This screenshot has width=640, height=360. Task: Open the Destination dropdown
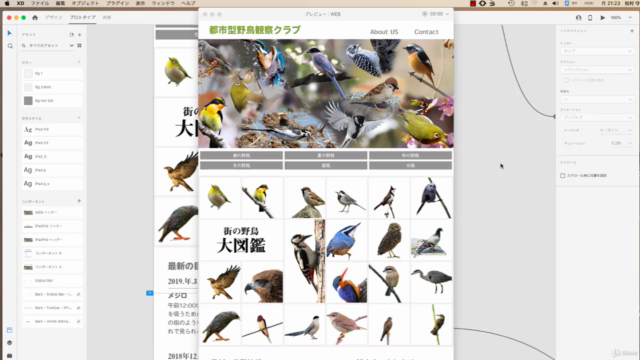click(x=597, y=99)
